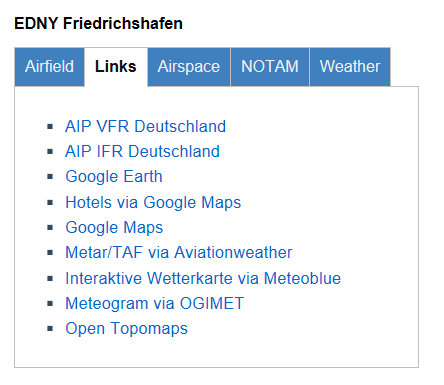Select the active Links tab
The width and height of the screenshot is (444, 385).
click(116, 67)
